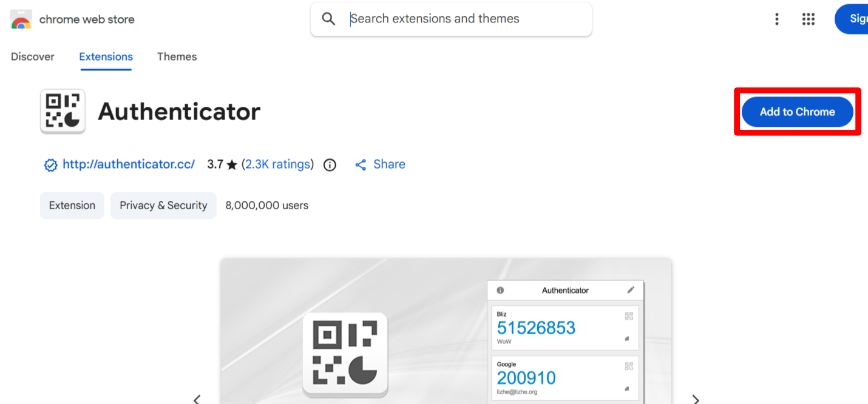Click the verified publisher badge icon
This screenshot has width=868, height=404.
(x=51, y=165)
